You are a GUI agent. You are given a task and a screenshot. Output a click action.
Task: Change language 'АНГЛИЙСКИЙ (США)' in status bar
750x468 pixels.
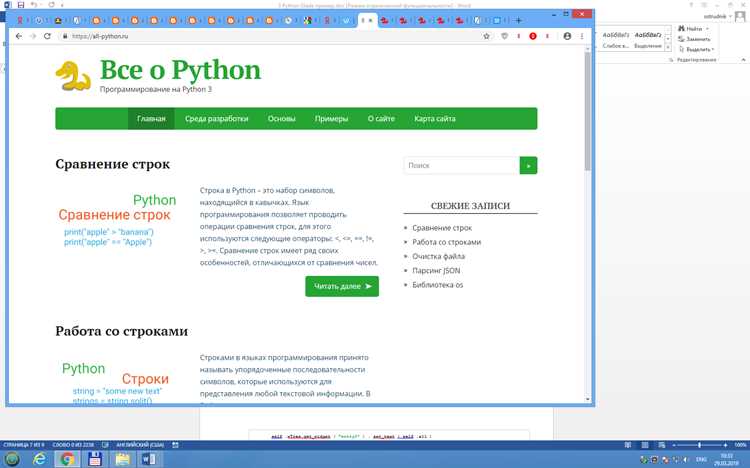pyautogui.click(x=140, y=445)
